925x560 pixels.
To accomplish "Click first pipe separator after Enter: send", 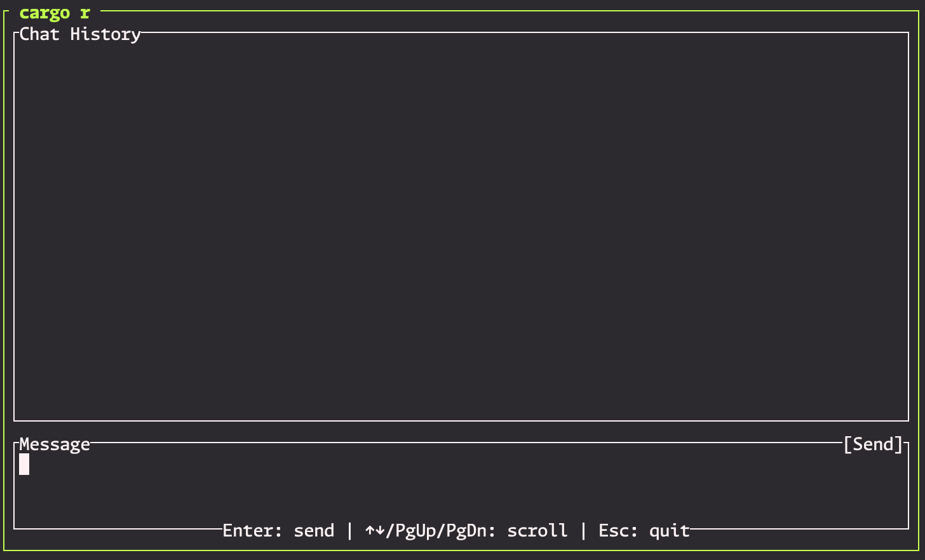I will click(x=349, y=531).
